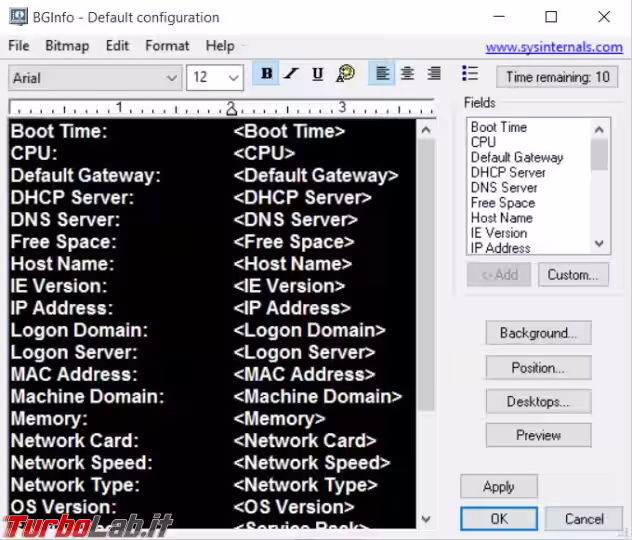The width and height of the screenshot is (632, 540).
Task: Center-align the text
Action: (x=407, y=74)
